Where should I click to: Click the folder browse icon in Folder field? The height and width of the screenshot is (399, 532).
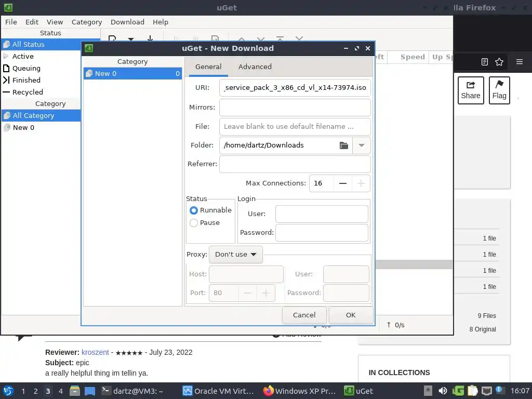pyautogui.click(x=344, y=145)
